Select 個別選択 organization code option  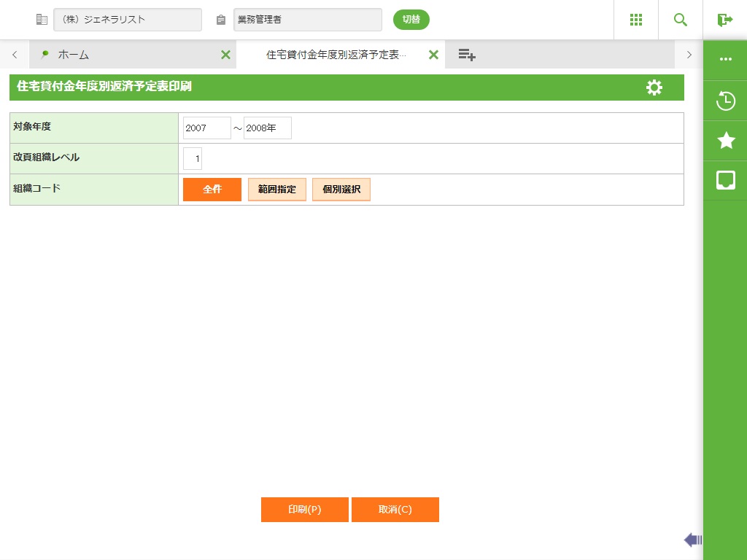(341, 190)
